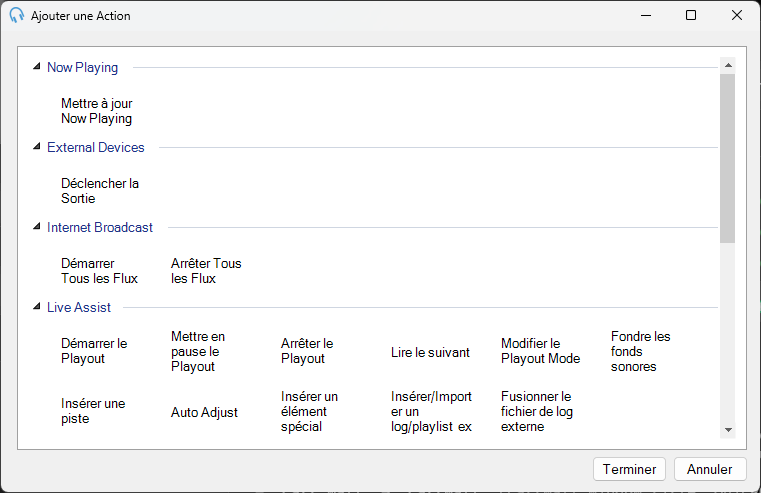Choose Fondre les fonds sonores
Viewport: 761px width, 493px height.
click(640, 351)
